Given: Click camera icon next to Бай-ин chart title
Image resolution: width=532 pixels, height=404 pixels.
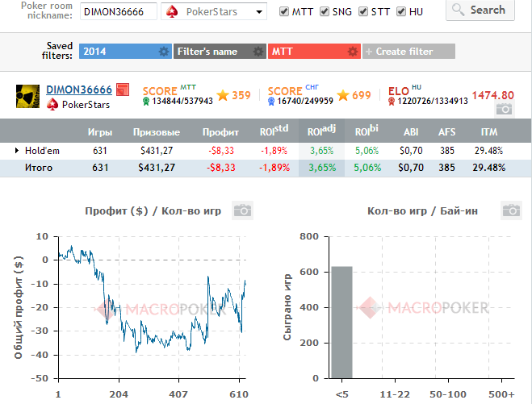Looking at the screenshot, I should click(x=511, y=210).
